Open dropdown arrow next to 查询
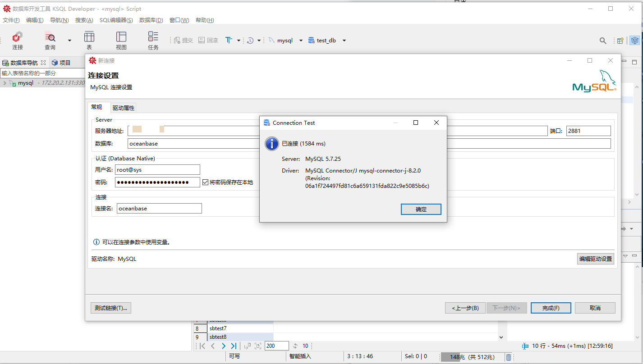Image resolution: width=643 pixels, height=364 pixels. click(69, 41)
